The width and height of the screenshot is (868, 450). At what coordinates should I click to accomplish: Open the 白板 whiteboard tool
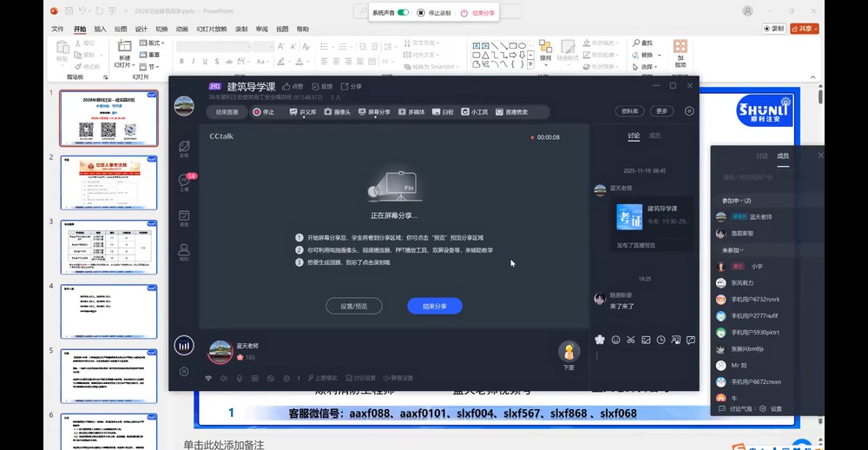click(443, 112)
